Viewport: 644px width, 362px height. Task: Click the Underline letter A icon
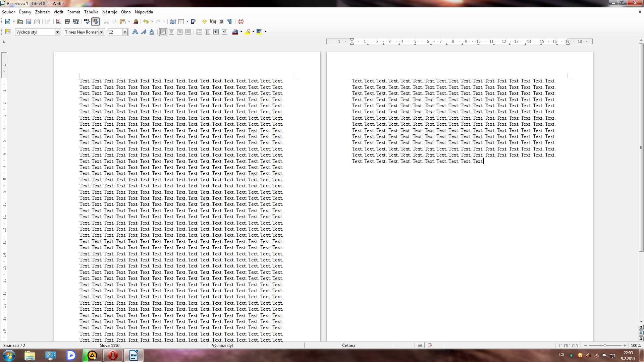[x=152, y=32]
